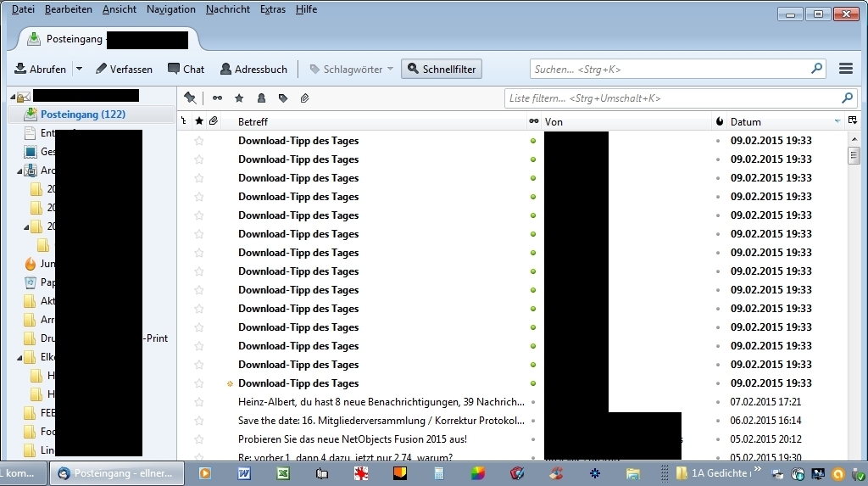Star the Heinz-Albert notification message
Image resolution: width=868 pixels, height=486 pixels.
click(x=199, y=402)
